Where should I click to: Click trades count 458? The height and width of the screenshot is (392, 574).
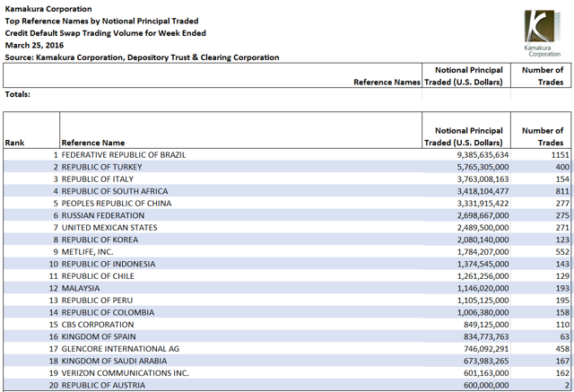(x=562, y=348)
